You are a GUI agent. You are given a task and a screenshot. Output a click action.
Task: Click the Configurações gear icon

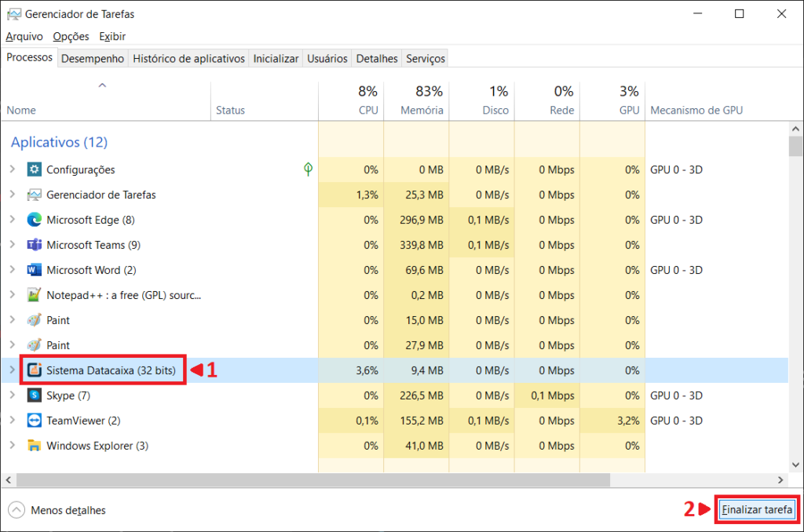(34, 169)
